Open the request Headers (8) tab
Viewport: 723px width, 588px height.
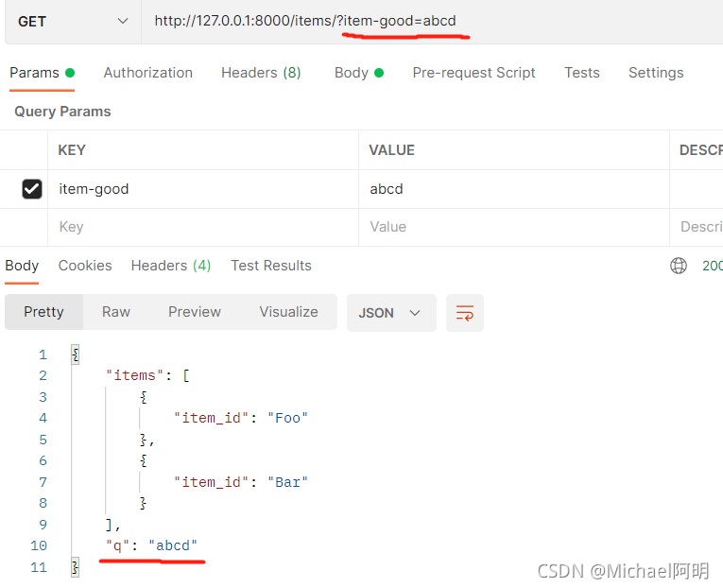pyautogui.click(x=261, y=73)
